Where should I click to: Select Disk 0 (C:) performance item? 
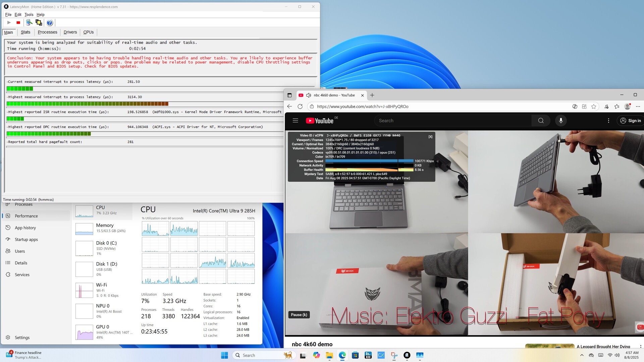103,248
